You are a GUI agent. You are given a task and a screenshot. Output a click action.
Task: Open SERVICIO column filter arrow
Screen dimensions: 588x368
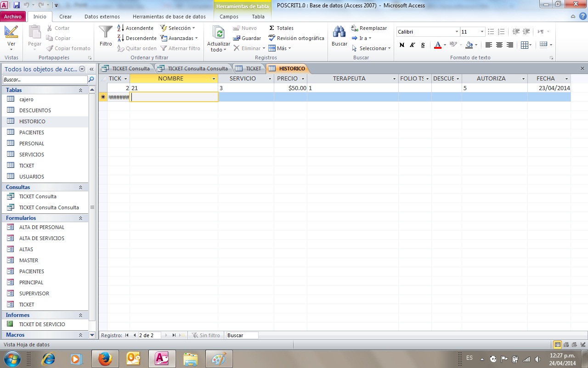pos(270,79)
